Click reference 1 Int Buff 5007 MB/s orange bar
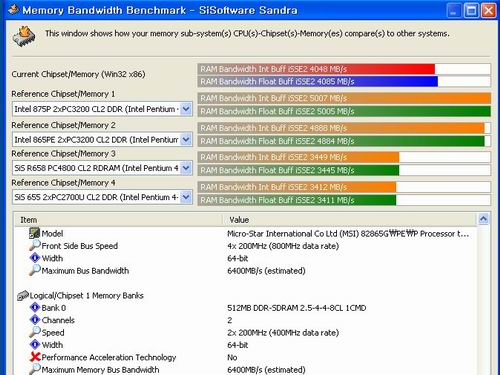The height and width of the screenshot is (375, 500). tap(344, 98)
